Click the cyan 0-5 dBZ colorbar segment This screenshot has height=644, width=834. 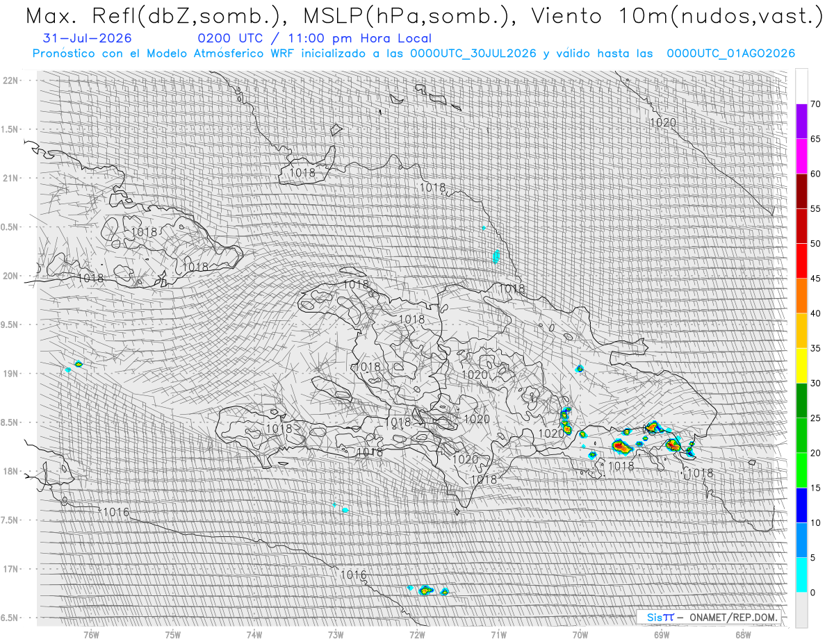[x=801, y=575]
